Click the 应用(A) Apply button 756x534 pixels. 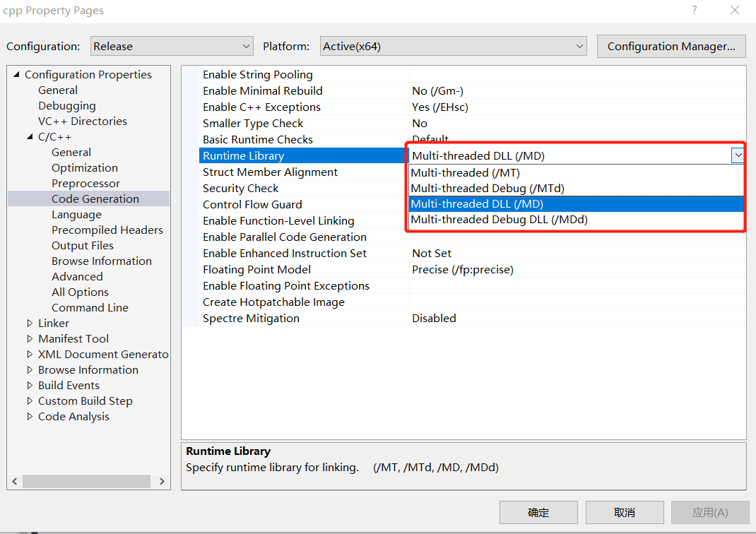point(710,512)
